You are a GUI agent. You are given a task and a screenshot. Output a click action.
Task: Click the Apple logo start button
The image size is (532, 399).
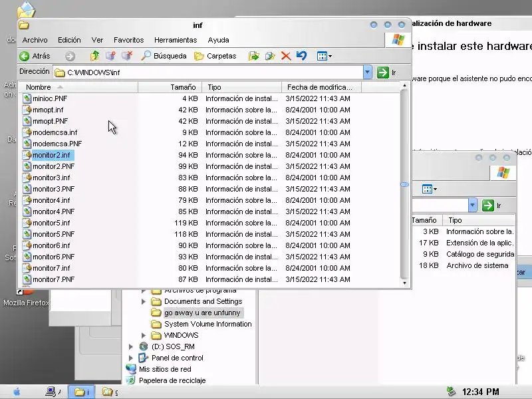tap(17, 392)
